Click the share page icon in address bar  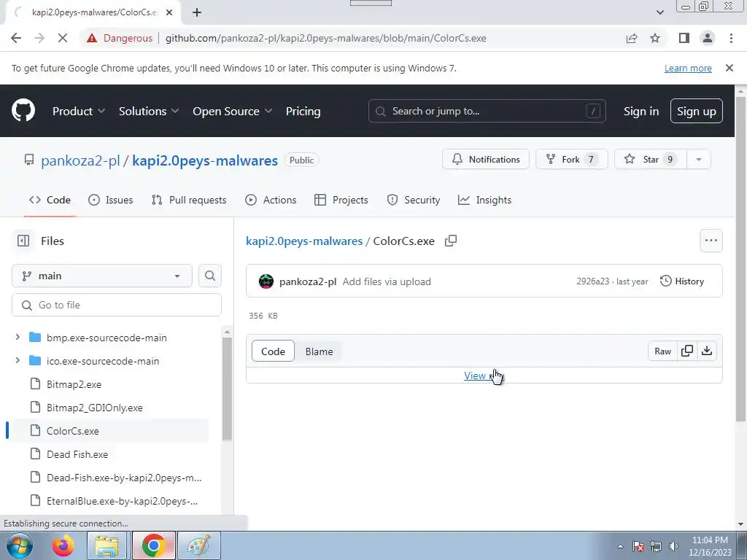tap(632, 38)
